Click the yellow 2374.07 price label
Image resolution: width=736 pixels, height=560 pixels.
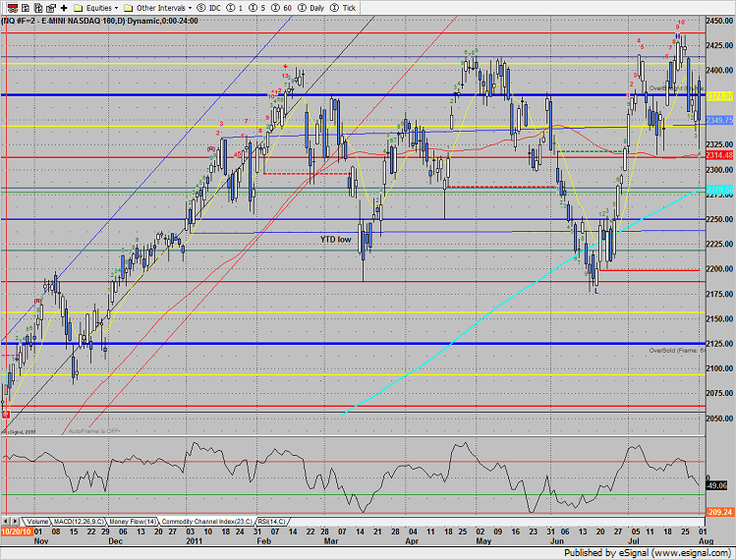coord(719,96)
